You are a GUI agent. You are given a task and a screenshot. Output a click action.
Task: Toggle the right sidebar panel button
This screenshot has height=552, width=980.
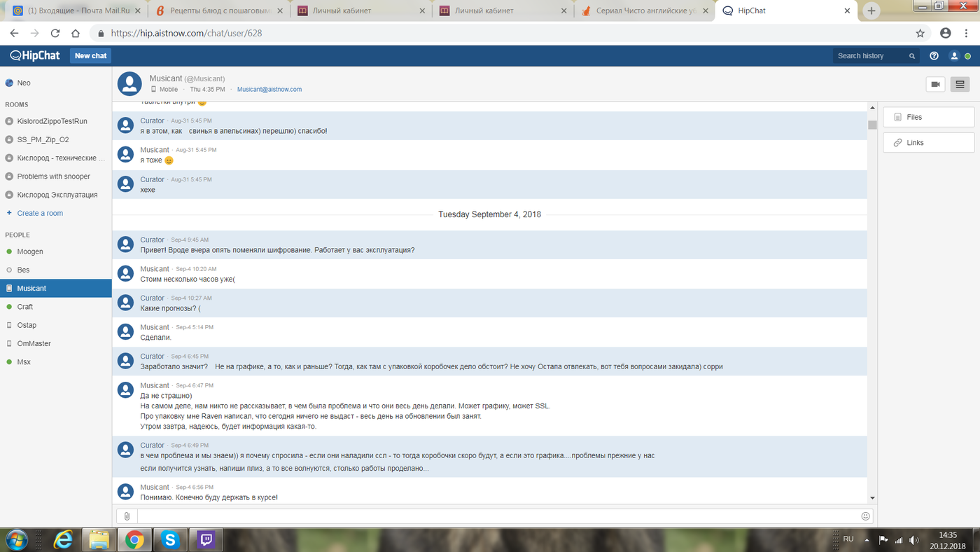[960, 84]
